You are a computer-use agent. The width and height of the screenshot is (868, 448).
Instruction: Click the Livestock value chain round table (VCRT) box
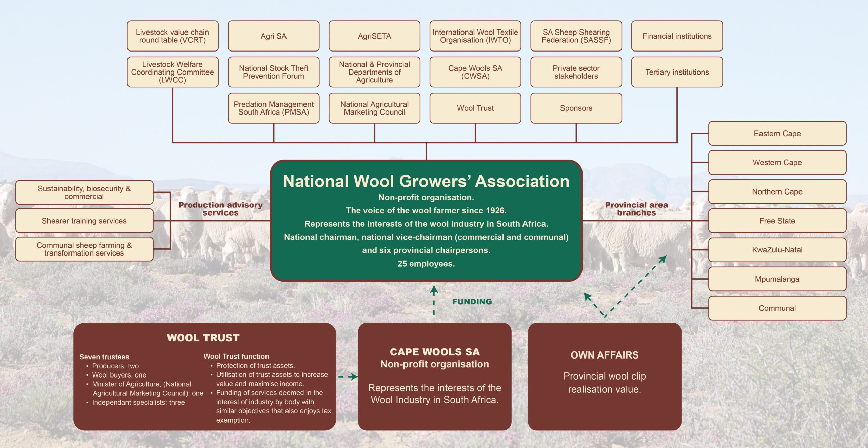point(173,36)
